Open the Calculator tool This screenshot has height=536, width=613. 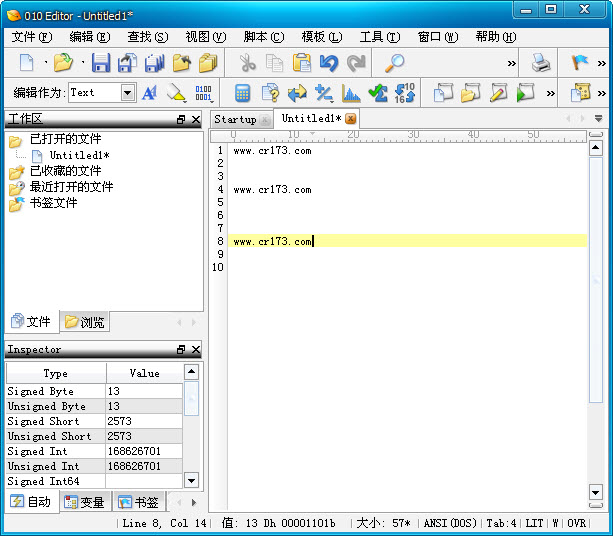(242, 93)
